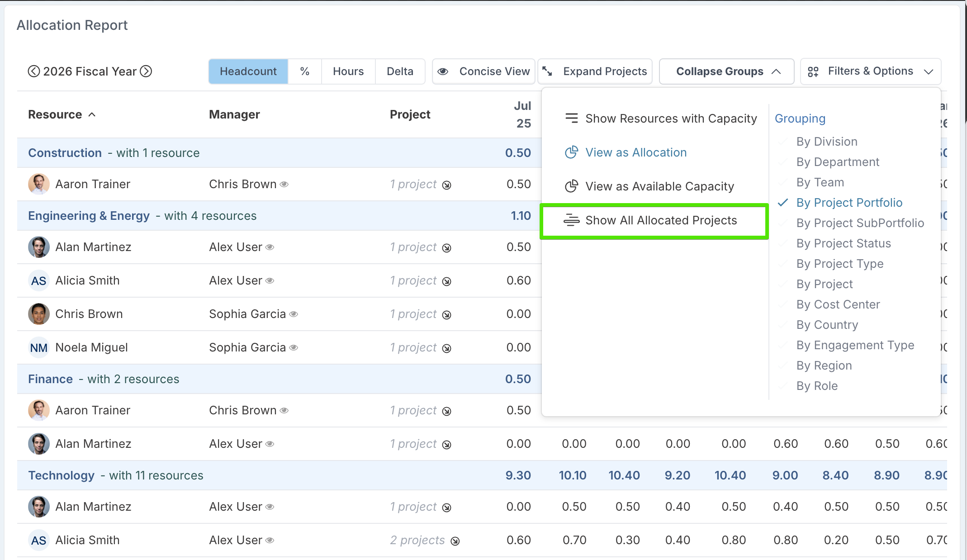
Task: Click the pie icon for View as Allocation
Action: [571, 152]
